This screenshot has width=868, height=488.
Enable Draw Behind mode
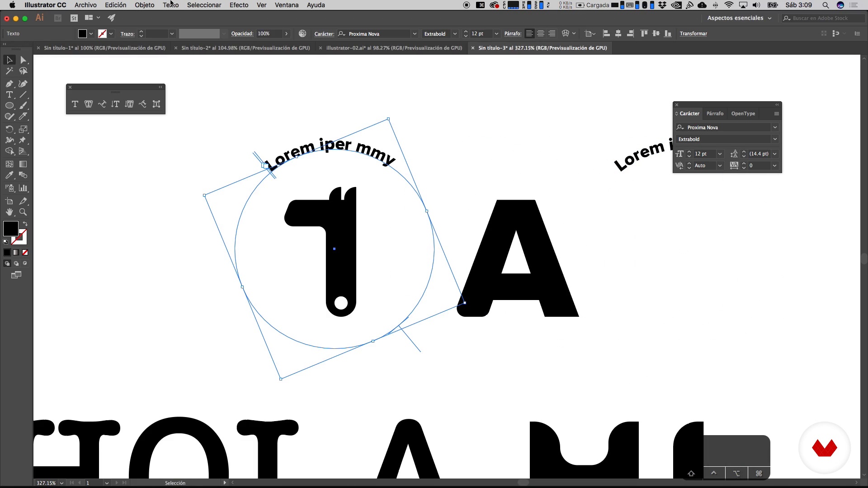16,263
